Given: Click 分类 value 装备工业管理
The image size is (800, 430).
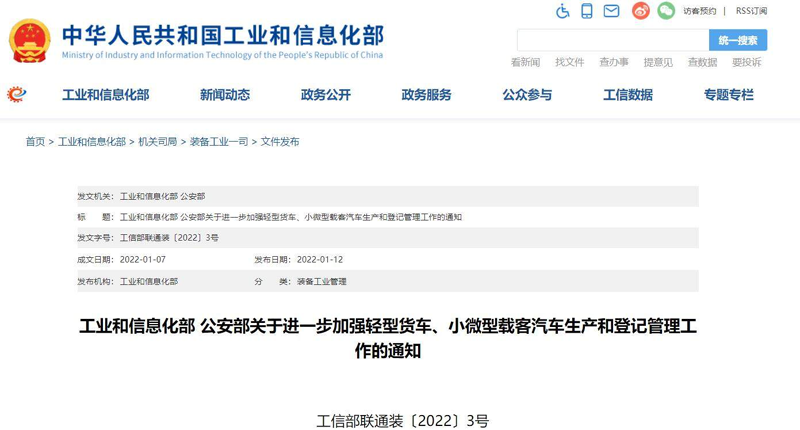Looking at the screenshot, I should pyautogui.click(x=321, y=282).
